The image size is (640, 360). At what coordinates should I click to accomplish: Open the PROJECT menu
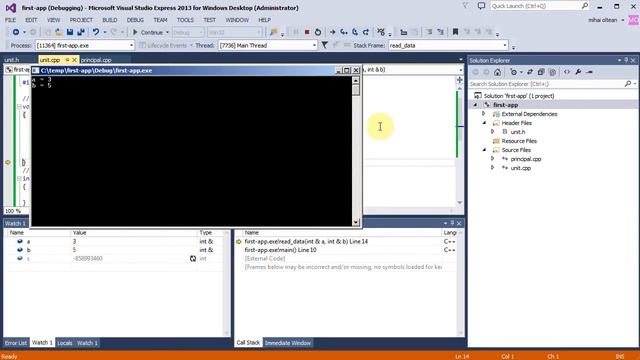pyautogui.click(x=81, y=20)
